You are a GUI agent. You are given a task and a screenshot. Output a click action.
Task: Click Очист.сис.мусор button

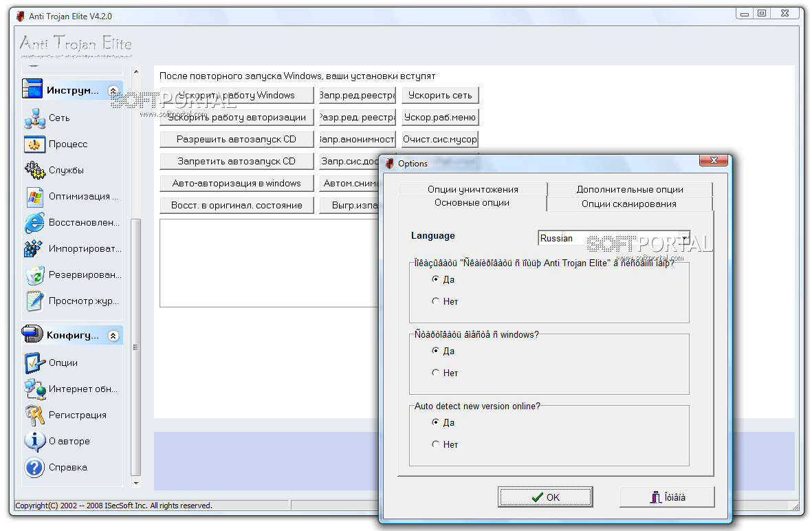(x=440, y=140)
